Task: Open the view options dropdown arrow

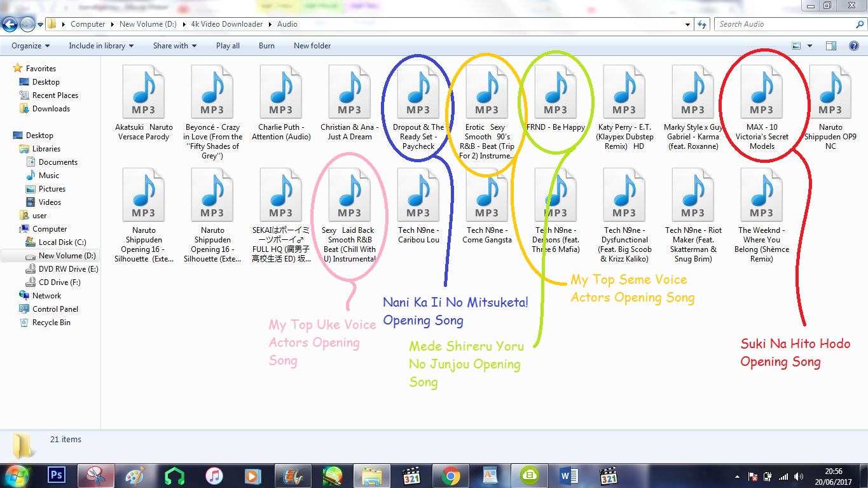Action: [x=809, y=46]
